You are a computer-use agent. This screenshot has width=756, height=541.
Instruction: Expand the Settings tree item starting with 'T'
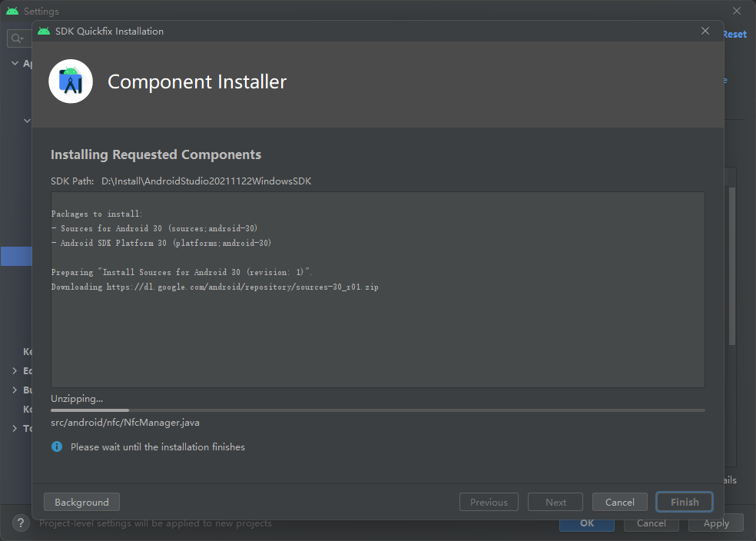15,428
